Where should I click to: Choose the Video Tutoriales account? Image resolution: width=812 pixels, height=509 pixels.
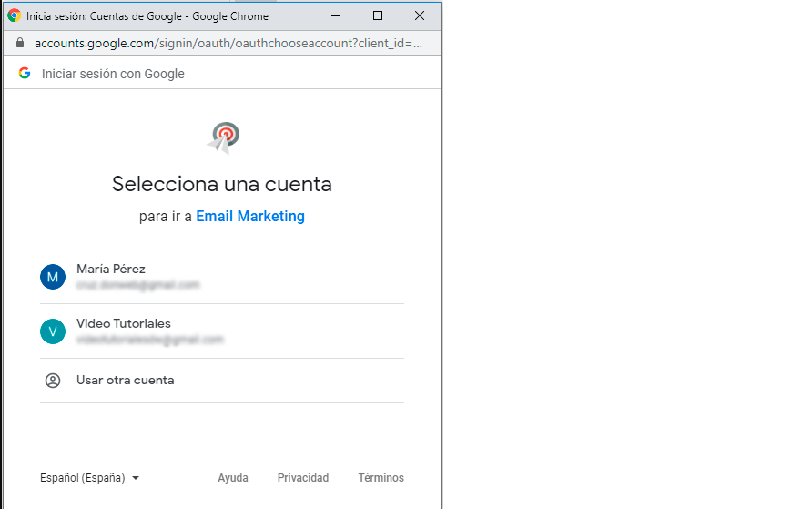click(x=221, y=331)
